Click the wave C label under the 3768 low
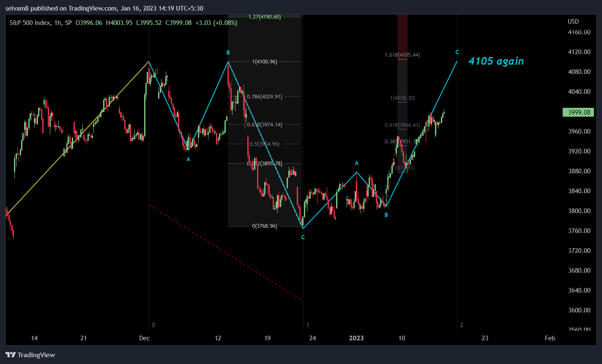Image resolution: width=602 pixels, height=364 pixels. [x=303, y=238]
